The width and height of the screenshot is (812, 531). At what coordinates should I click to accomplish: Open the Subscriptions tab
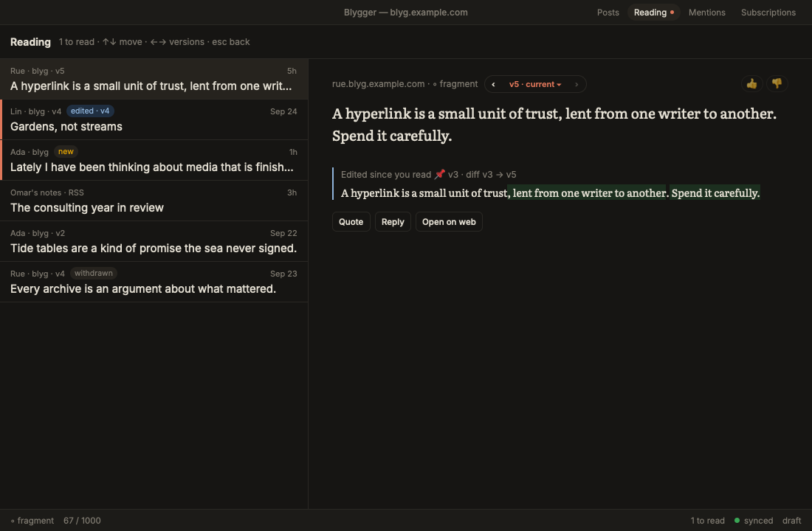point(768,13)
